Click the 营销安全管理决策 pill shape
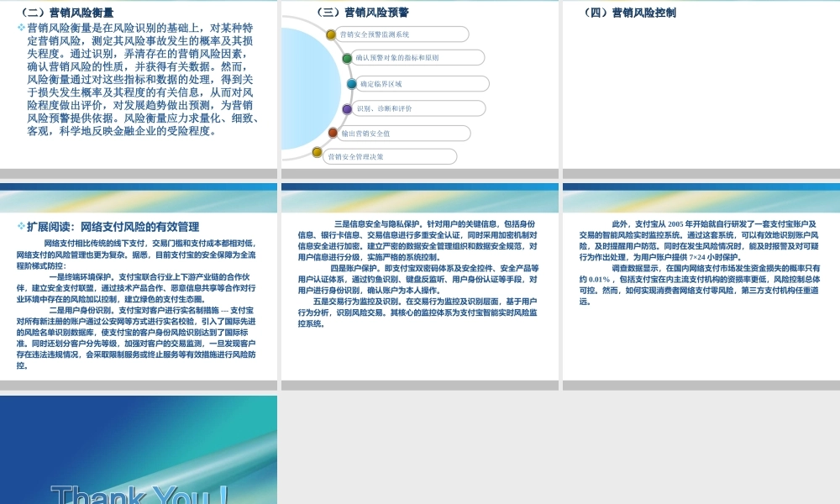 pyautogui.click(x=391, y=156)
